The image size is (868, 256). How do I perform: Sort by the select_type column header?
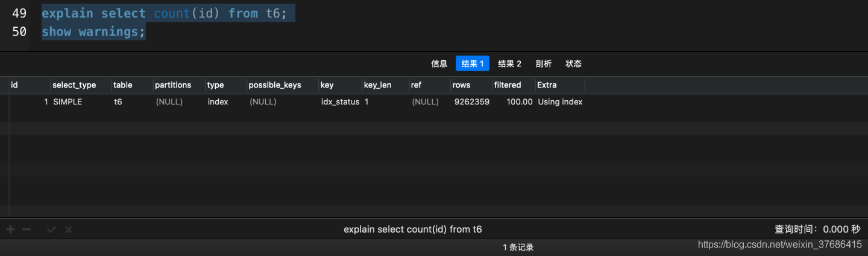pos(74,85)
